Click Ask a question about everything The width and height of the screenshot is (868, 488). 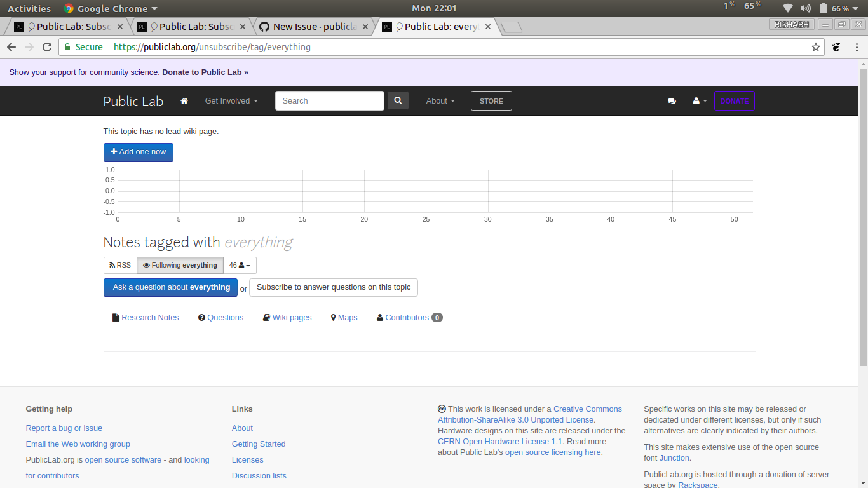(170, 287)
